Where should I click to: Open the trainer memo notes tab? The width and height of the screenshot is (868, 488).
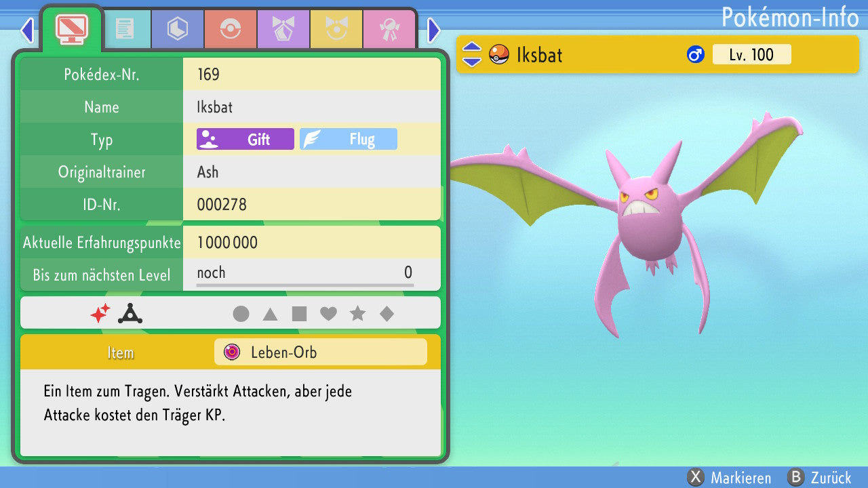[x=124, y=29]
